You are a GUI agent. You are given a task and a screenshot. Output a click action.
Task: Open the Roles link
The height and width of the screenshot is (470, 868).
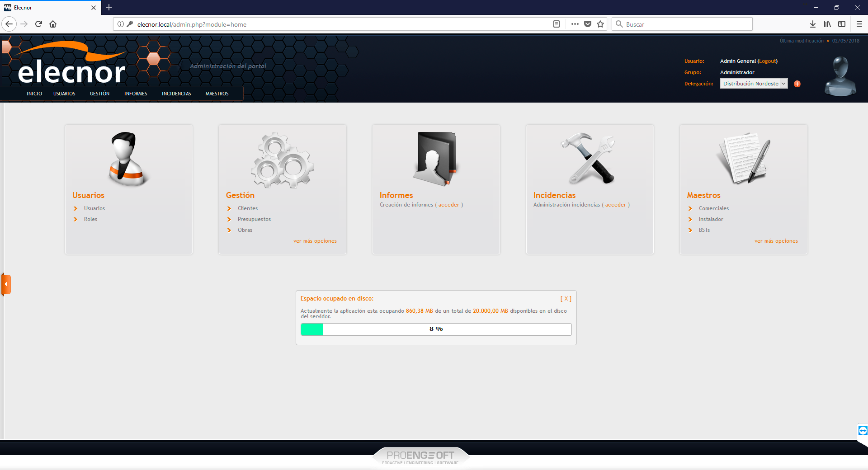[x=90, y=219]
